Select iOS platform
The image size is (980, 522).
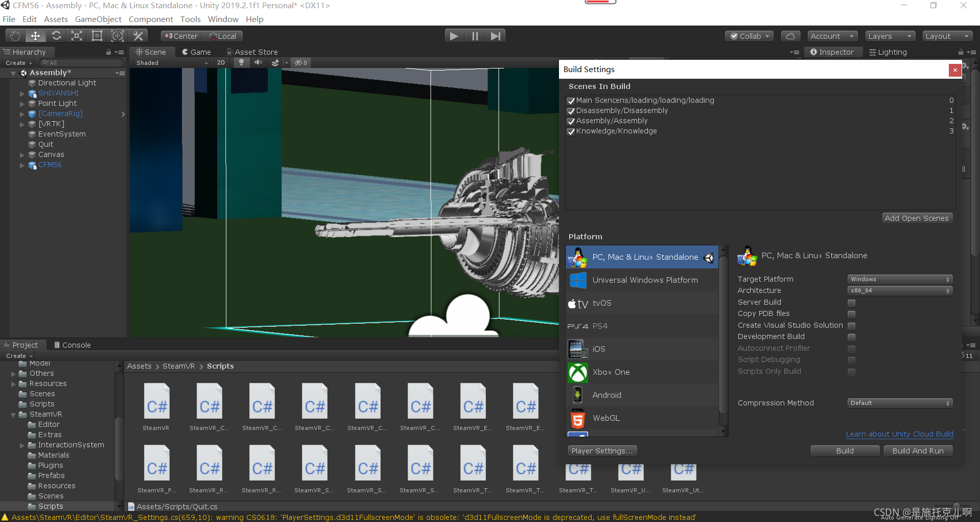pos(642,349)
